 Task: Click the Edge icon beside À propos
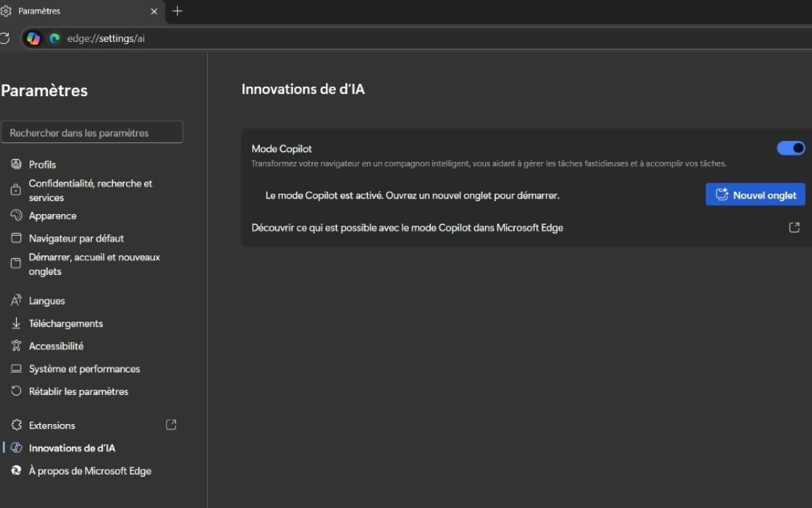(16, 471)
